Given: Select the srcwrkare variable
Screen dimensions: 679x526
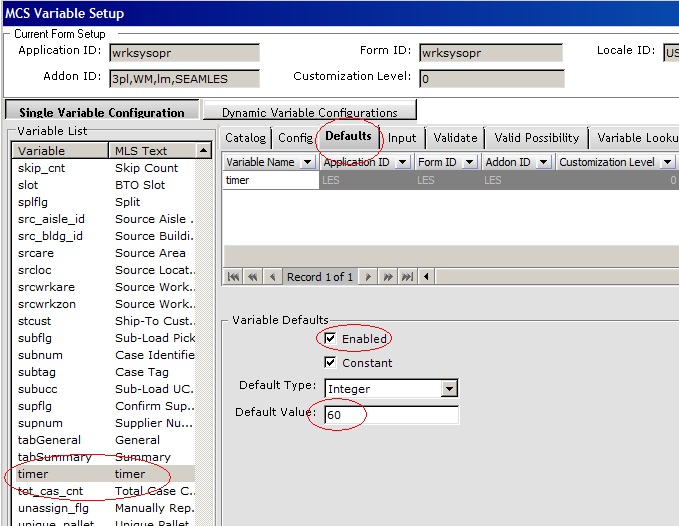Looking at the screenshot, I should coord(104,287).
